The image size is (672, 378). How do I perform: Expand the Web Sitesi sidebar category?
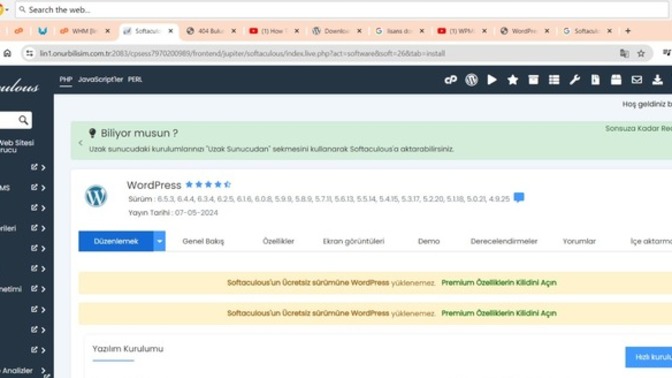click(x=17, y=146)
